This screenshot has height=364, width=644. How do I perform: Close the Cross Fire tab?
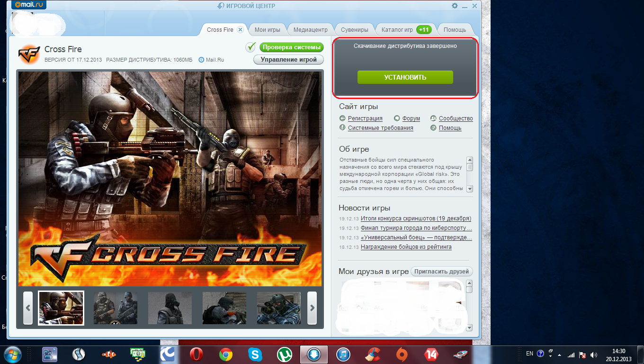point(240,29)
